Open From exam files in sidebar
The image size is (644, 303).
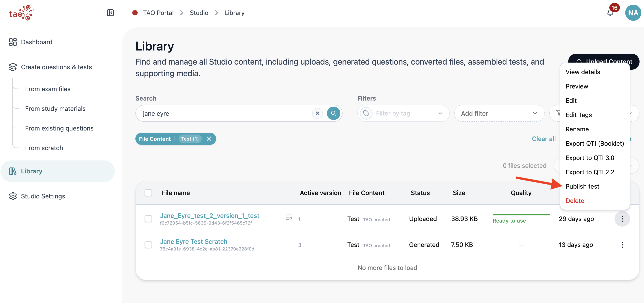pos(48,89)
